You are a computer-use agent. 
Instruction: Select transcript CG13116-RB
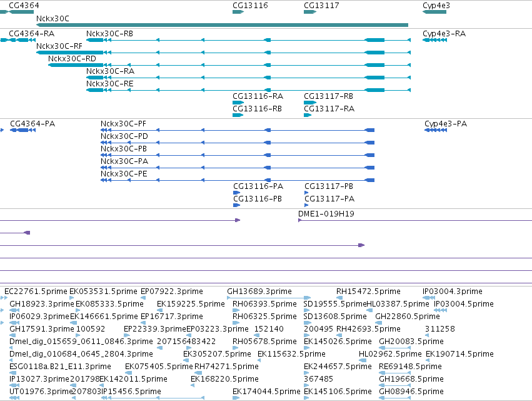(257, 109)
